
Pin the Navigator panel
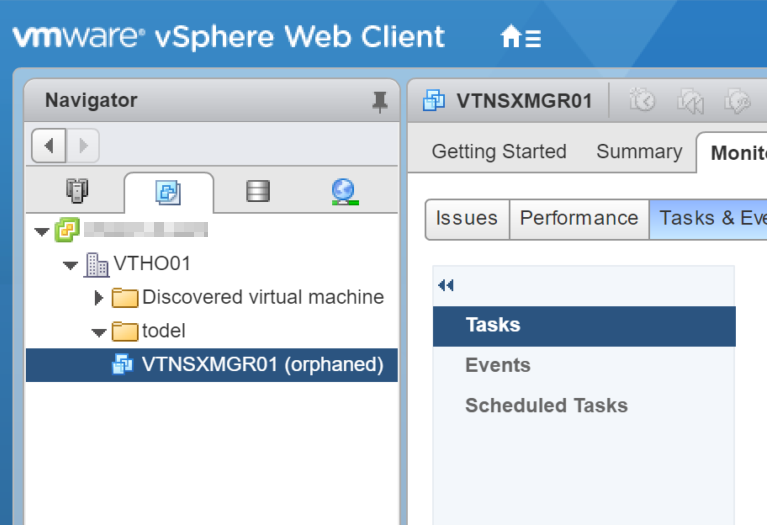tap(379, 101)
